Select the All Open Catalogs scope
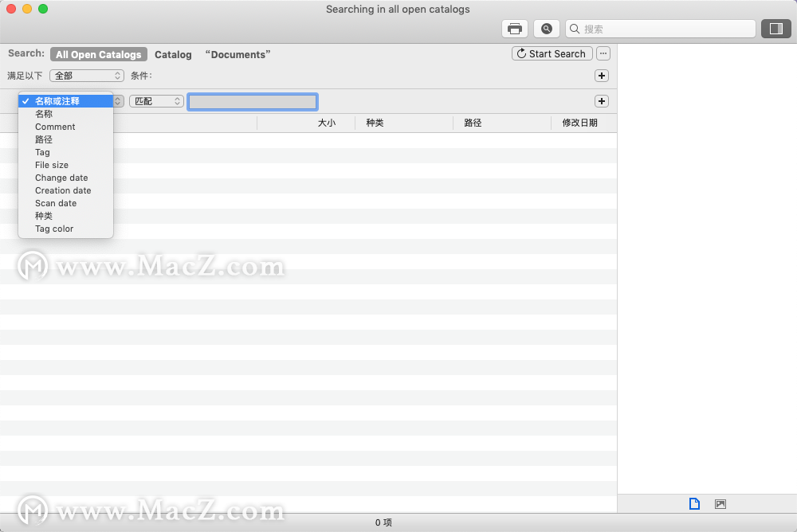The height and width of the screenshot is (532, 797). tap(99, 54)
